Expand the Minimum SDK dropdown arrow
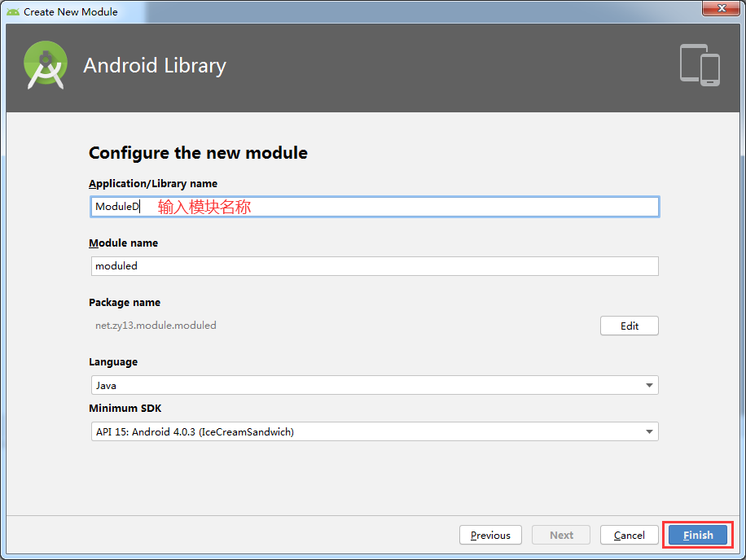Screen dimensions: 746x560 point(649,431)
